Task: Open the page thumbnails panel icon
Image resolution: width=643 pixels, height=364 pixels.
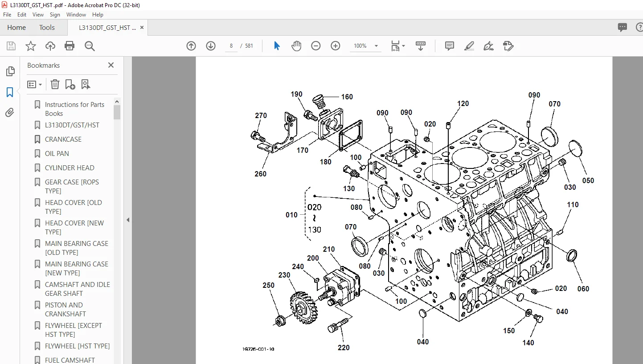Action: [x=10, y=71]
